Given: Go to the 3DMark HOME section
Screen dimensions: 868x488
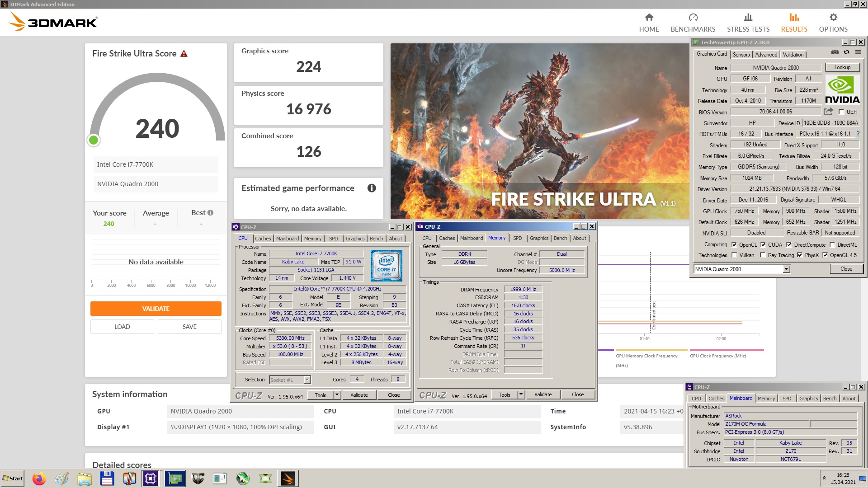Looking at the screenshot, I should [649, 23].
